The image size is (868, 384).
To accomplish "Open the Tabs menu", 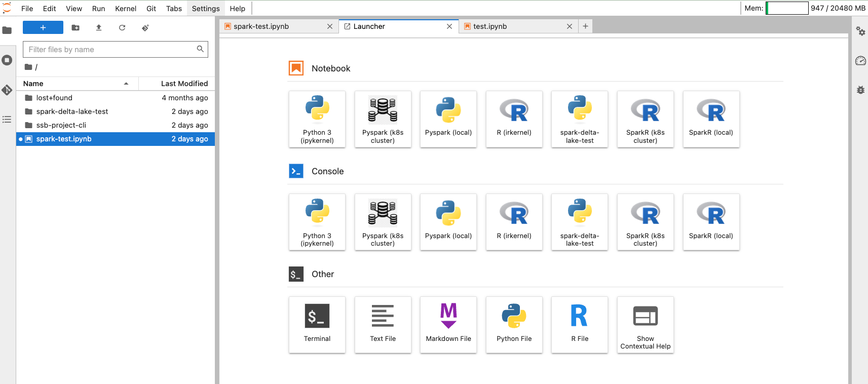I will (174, 9).
